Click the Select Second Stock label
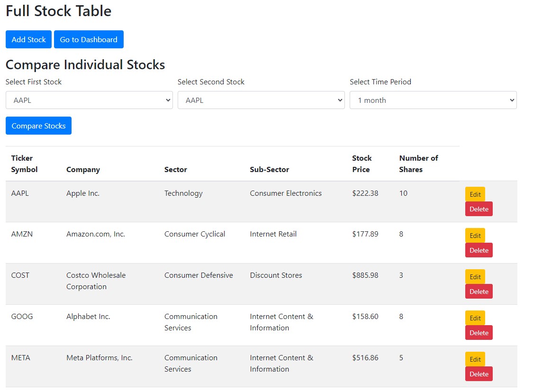Image resolution: width=533 pixels, height=392 pixels. coord(211,82)
